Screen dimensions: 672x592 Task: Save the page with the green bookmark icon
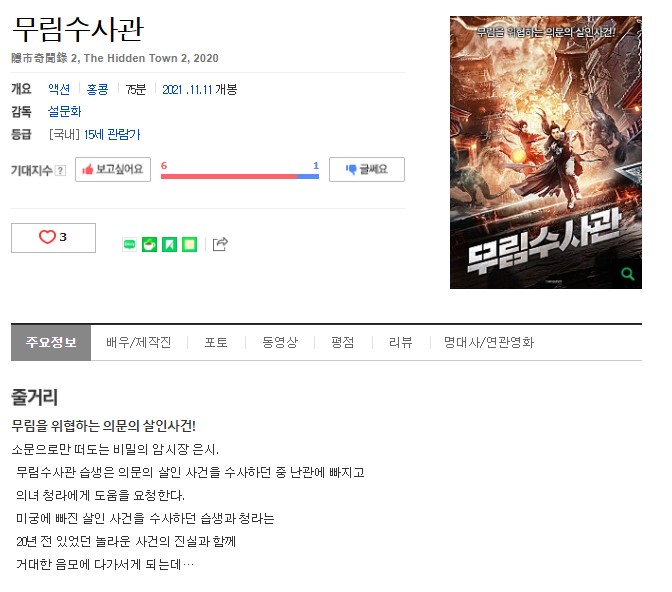169,244
